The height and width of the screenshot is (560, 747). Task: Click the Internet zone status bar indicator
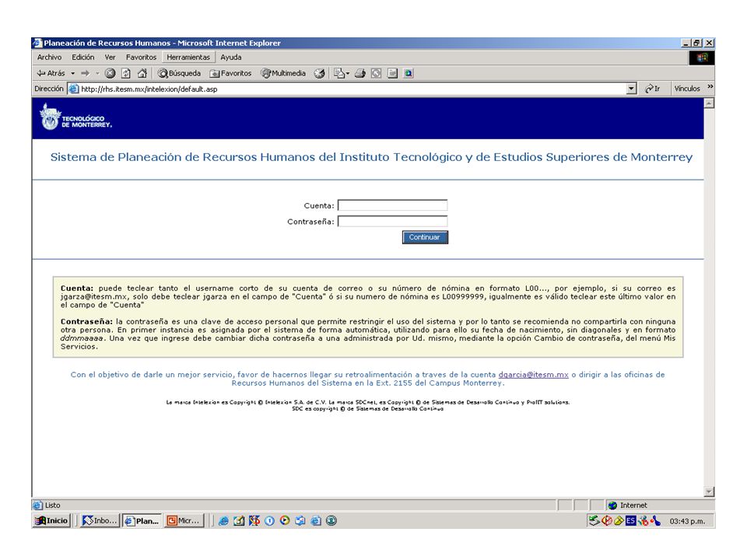pos(628,506)
